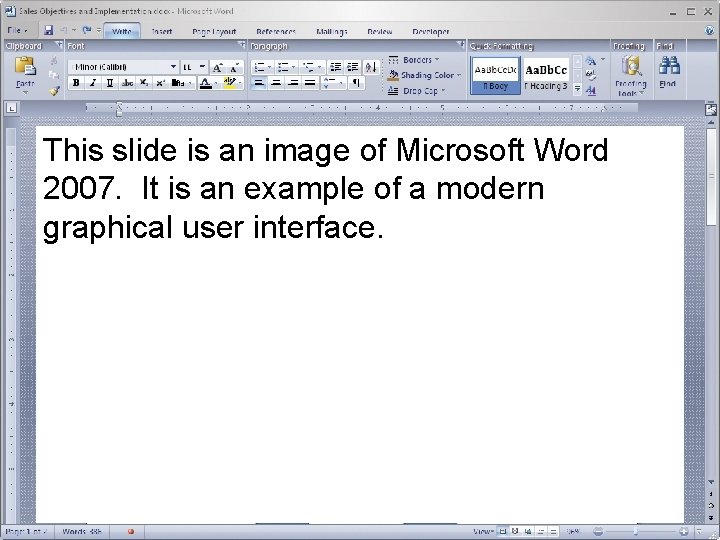
Task: Select the Format Painter brush icon
Action: coord(54,91)
